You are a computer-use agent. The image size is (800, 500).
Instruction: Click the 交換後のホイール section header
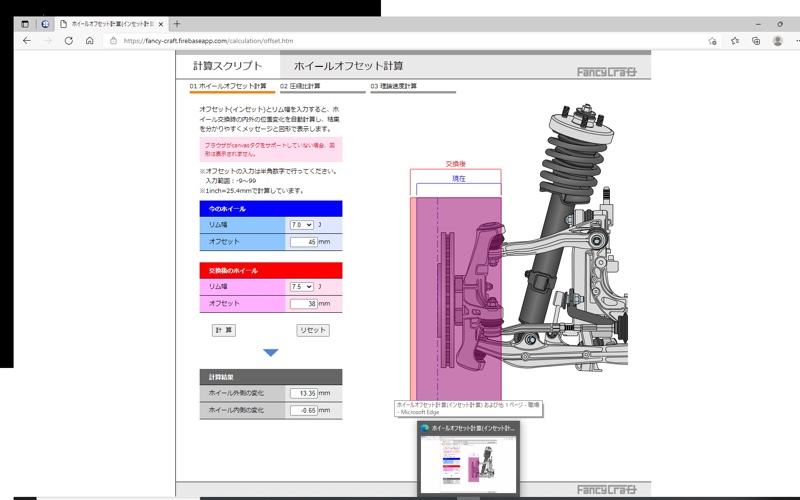point(271,270)
